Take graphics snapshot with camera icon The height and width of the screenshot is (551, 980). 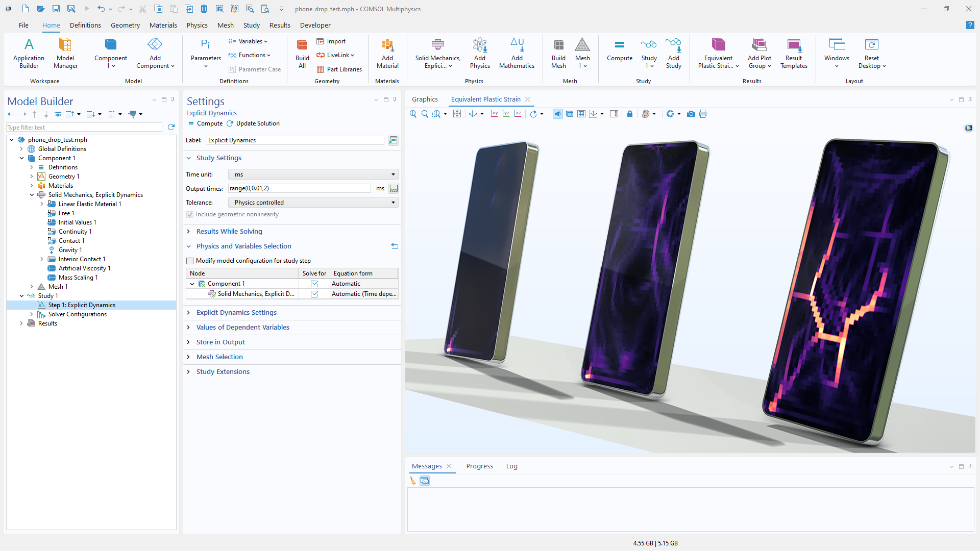pos(691,114)
